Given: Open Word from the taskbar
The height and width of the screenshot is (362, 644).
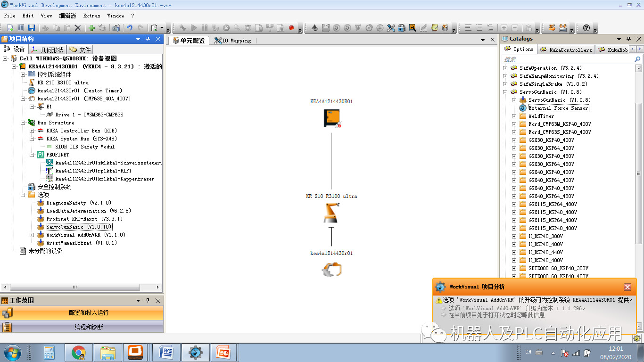Looking at the screenshot, I should point(166,352).
